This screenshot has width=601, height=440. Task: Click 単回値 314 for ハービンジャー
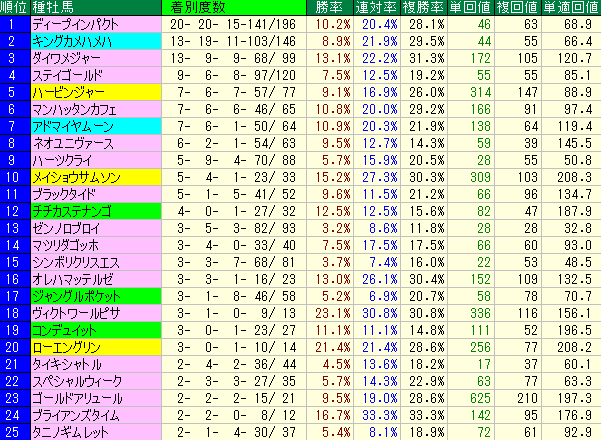click(471, 92)
